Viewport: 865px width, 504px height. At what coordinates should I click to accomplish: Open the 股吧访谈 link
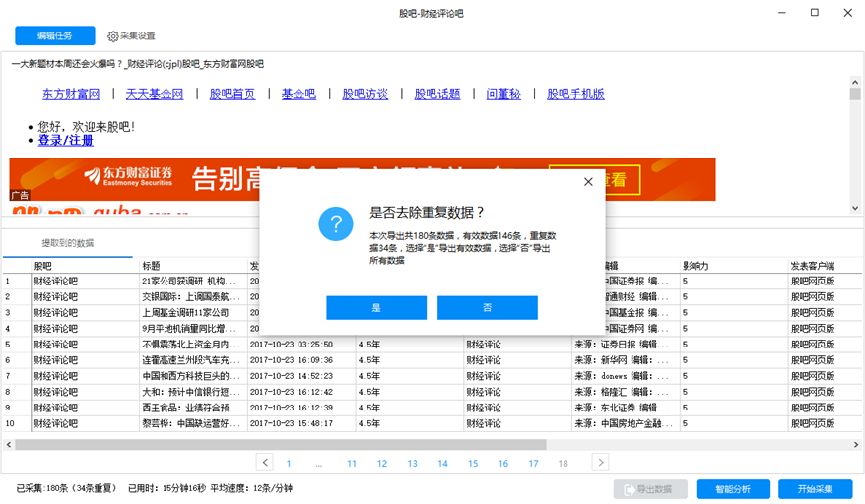click(x=366, y=94)
